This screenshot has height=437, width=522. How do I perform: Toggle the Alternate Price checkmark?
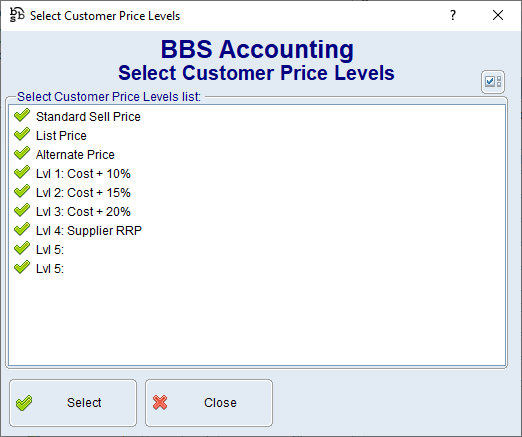22,153
